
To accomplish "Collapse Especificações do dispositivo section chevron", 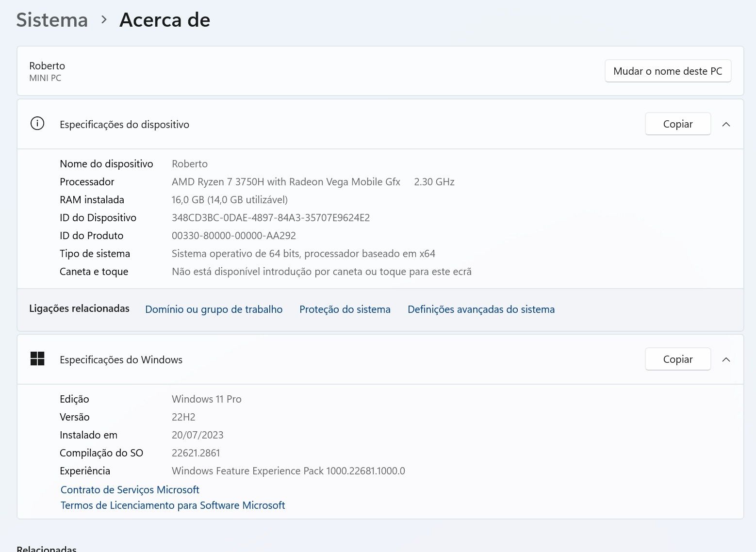I will point(726,124).
